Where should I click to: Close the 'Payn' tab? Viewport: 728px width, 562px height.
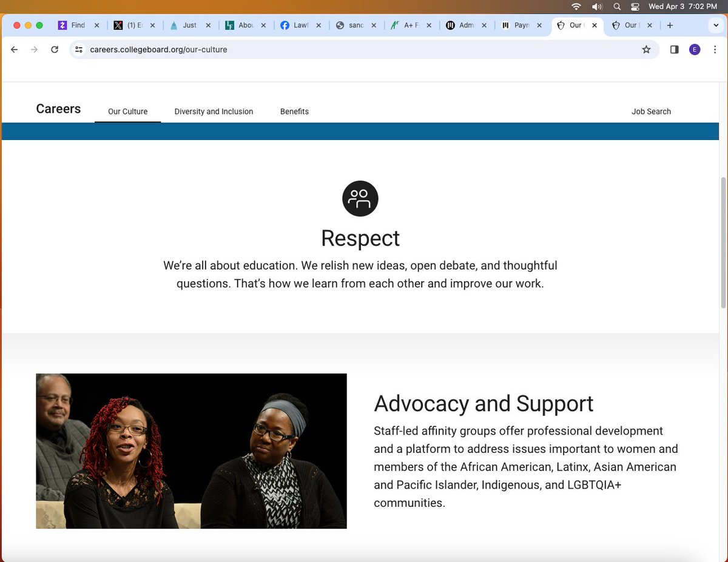tap(540, 25)
